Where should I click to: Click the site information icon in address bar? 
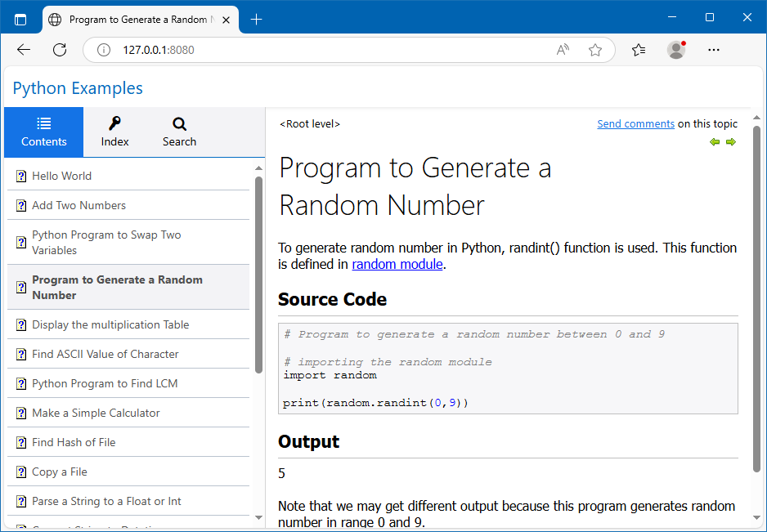(x=104, y=50)
